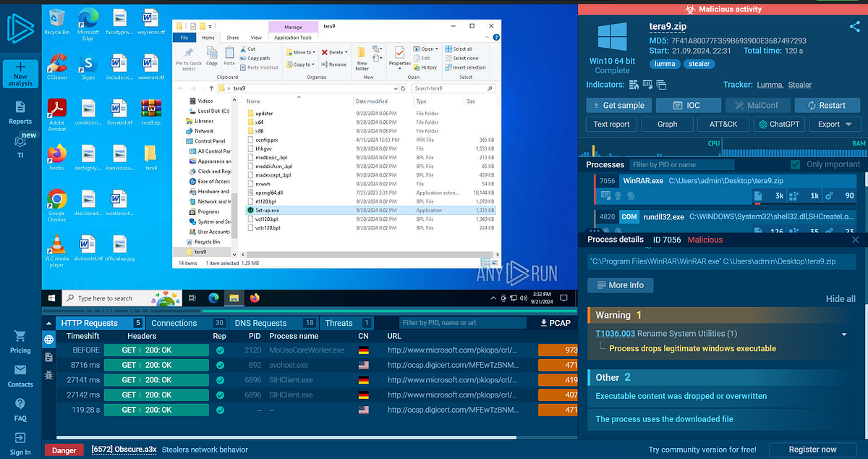This screenshot has width=868, height=459.
Task: Open the TI threat intelligence section
Action: (20, 144)
